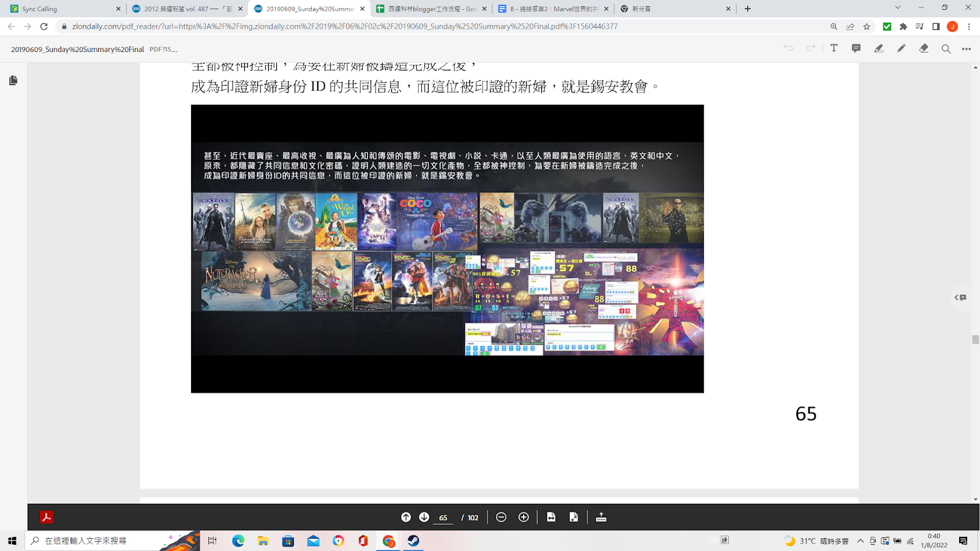Select the comment note tool
Image resolution: width=980 pixels, height=551 pixels.
coord(856,48)
